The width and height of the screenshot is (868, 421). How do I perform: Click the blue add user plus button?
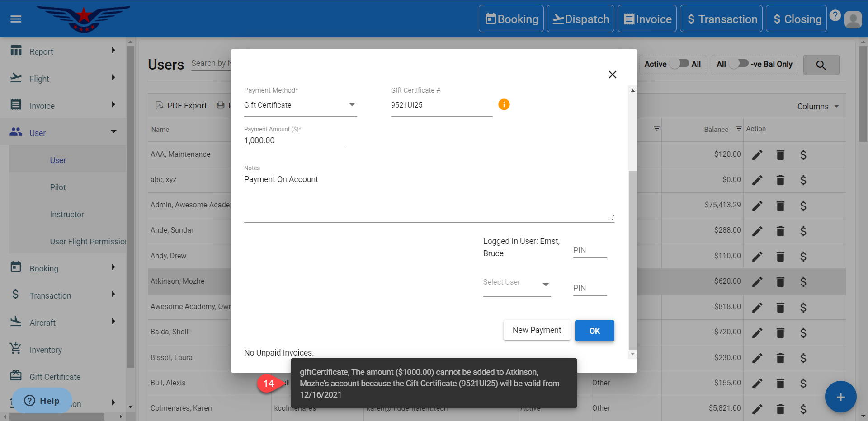click(840, 397)
